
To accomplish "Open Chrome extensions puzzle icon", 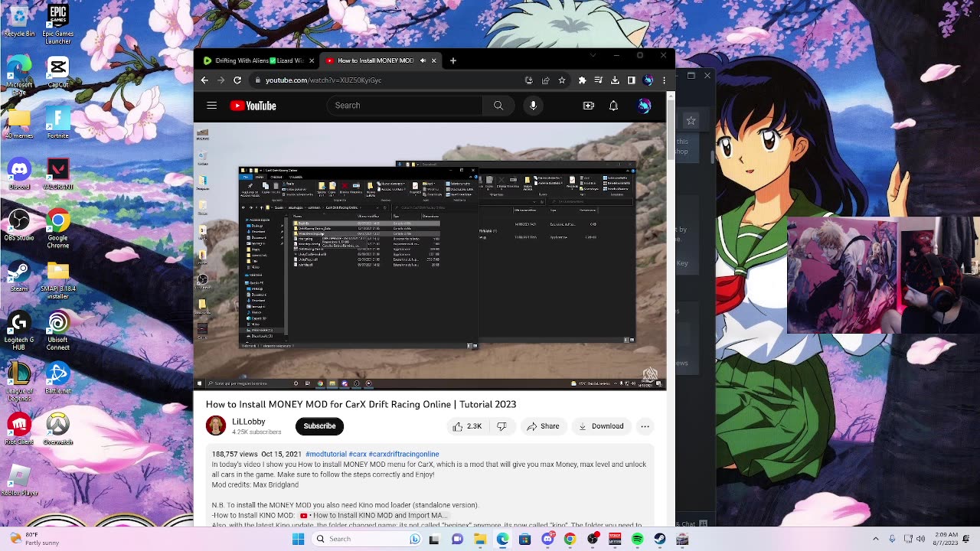I will (x=582, y=80).
